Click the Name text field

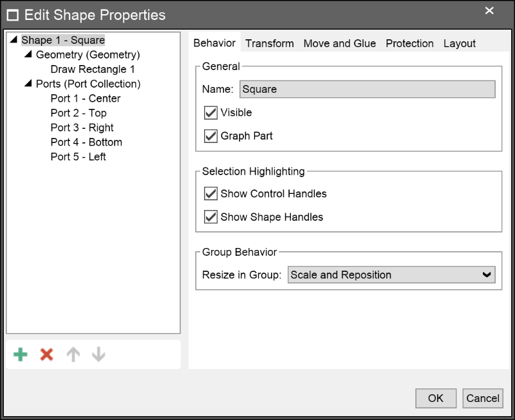(x=367, y=90)
